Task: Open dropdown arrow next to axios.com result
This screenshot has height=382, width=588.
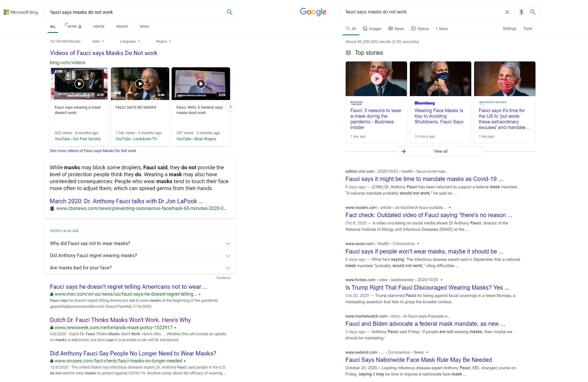Action: pyautogui.click(x=418, y=244)
